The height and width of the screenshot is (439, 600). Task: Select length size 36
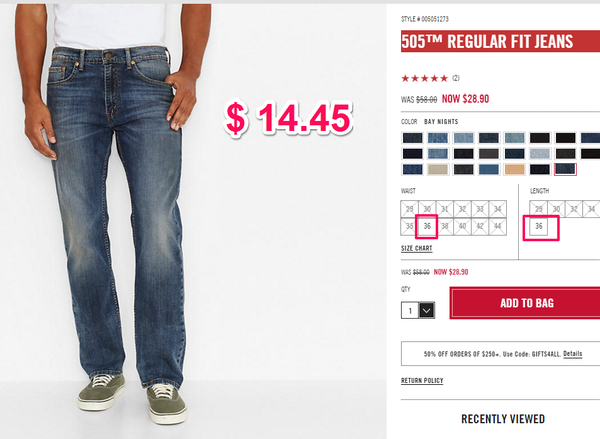tap(539, 227)
